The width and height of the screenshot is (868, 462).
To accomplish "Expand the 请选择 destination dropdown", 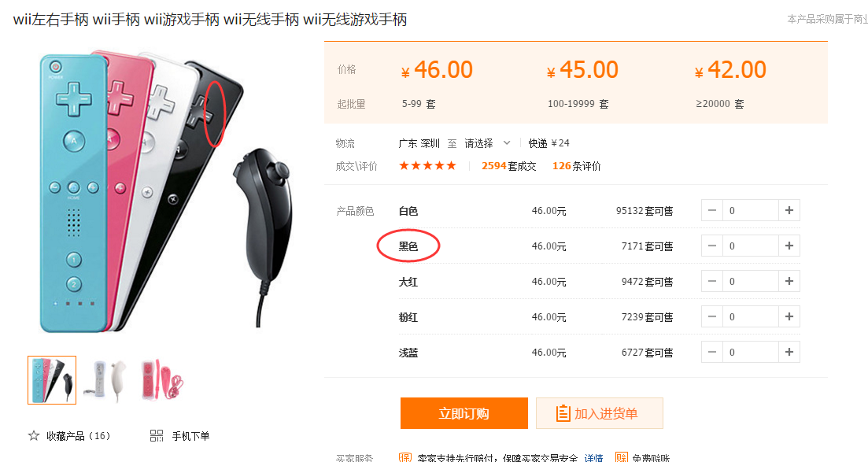I will click(487, 143).
